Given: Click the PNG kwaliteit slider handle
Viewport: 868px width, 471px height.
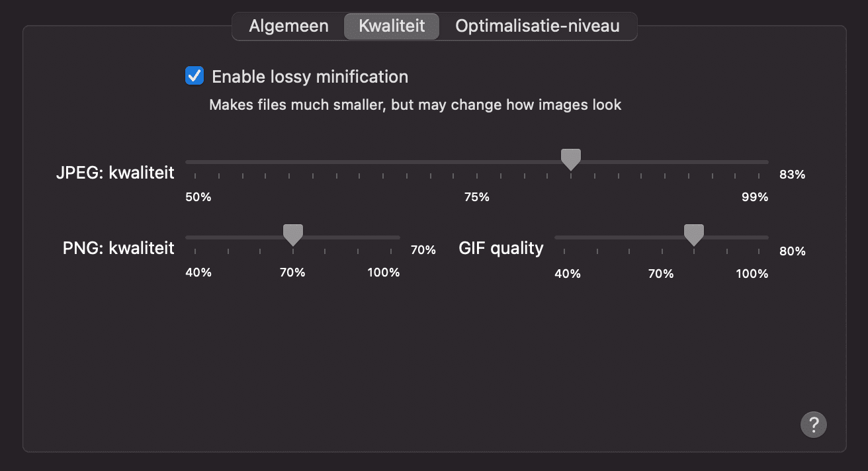Looking at the screenshot, I should tap(292, 235).
